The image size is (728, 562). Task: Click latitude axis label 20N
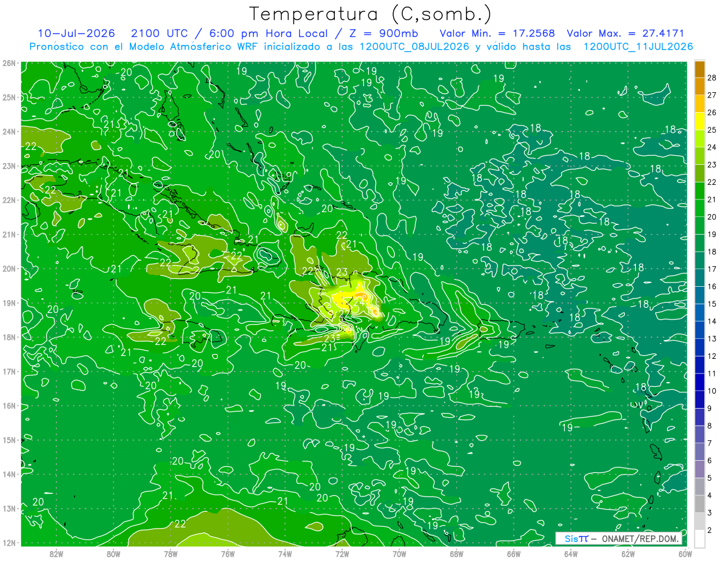[8, 269]
